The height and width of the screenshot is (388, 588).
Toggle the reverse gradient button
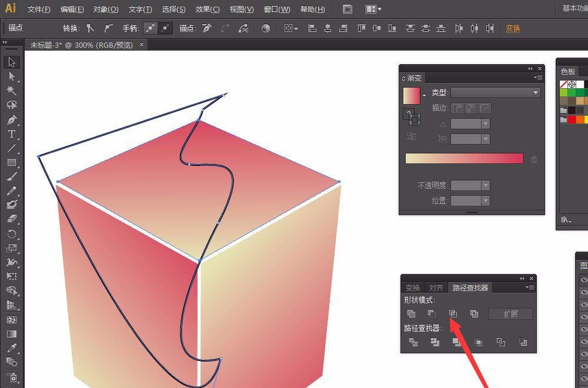[x=412, y=136]
